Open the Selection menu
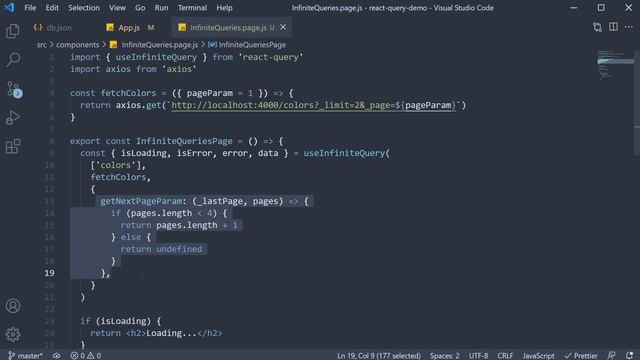Viewport: 640px width, 360px height. [x=84, y=8]
